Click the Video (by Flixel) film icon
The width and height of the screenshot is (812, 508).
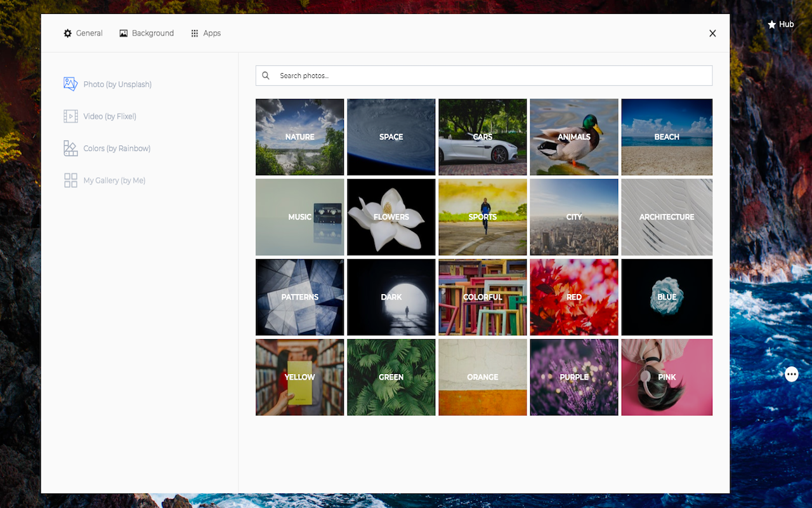click(x=70, y=116)
